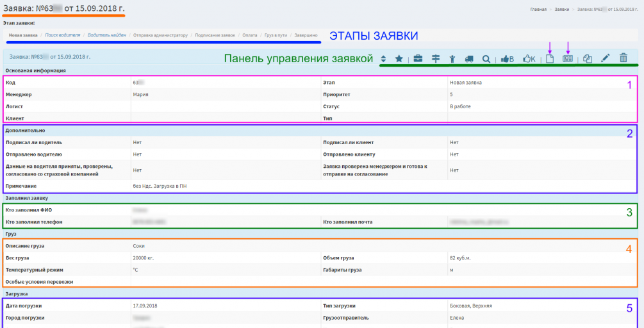Click the outlined thumbs-up K icon

click(x=529, y=59)
